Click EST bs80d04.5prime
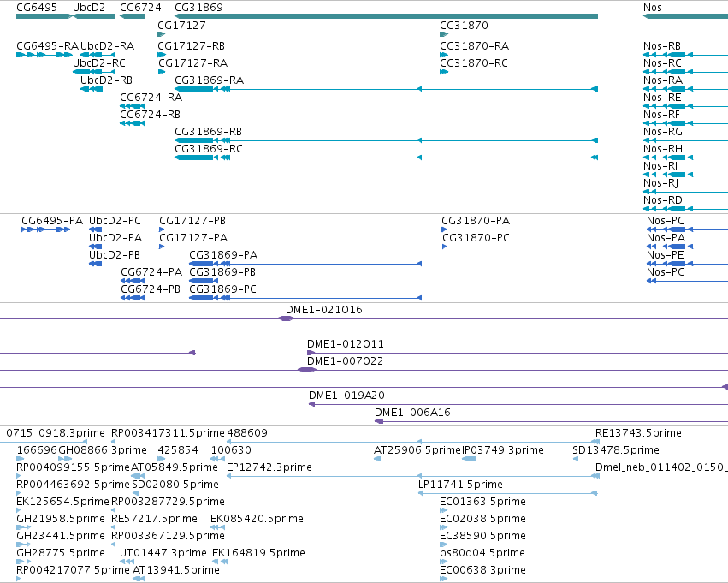Image resolution: width=728 pixels, height=583 pixels. [x=482, y=553]
